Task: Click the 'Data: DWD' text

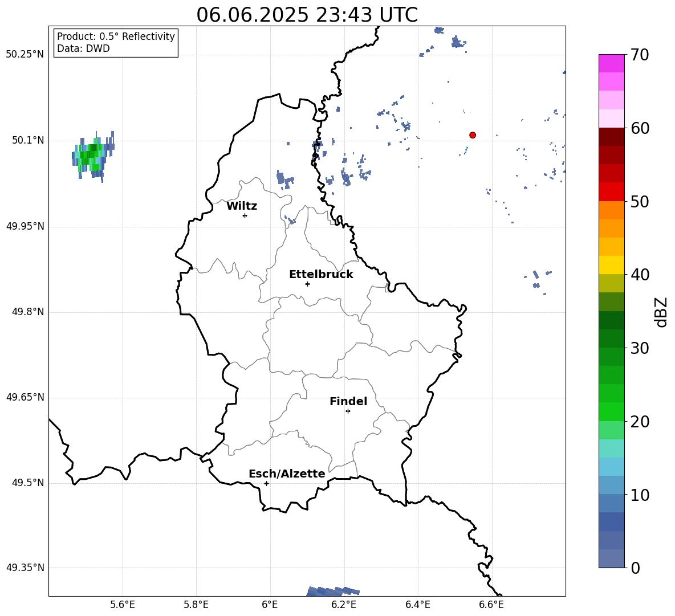Action: click(83, 48)
